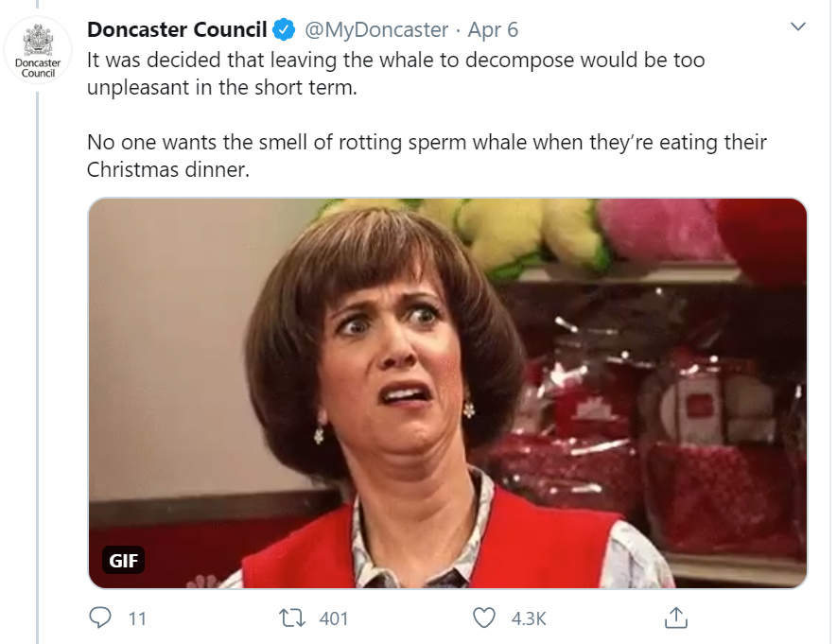Open the share upload icon
Screen dimensions: 837x644
pyautogui.click(x=676, y=618)
